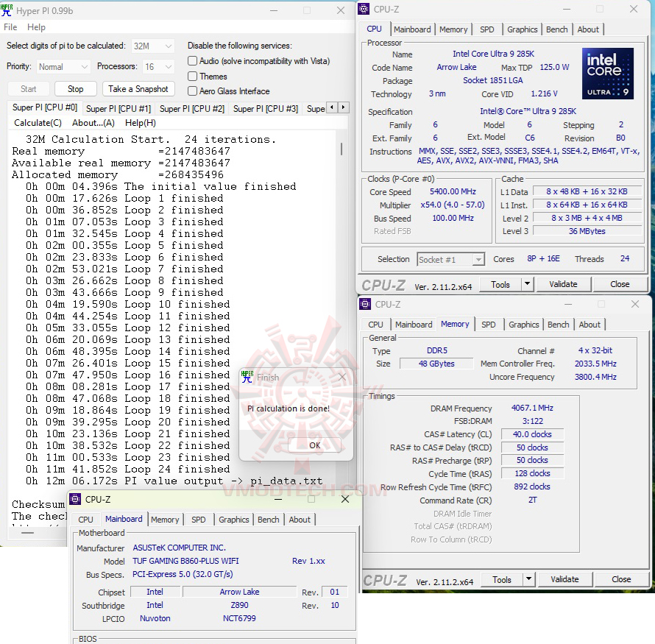Click the 48 GBytes memory size field
This screenshot has height=644, width=655.
(x=436, y=364)
